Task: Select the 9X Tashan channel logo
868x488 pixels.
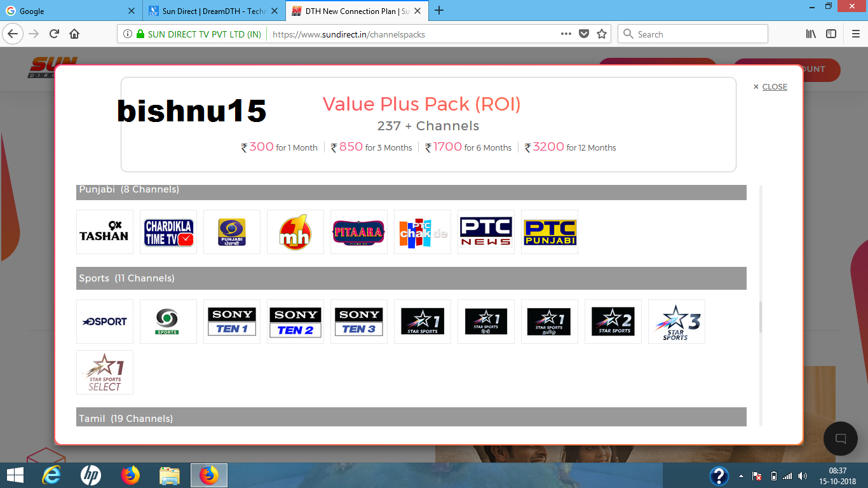Action: (x=105, y=232)
